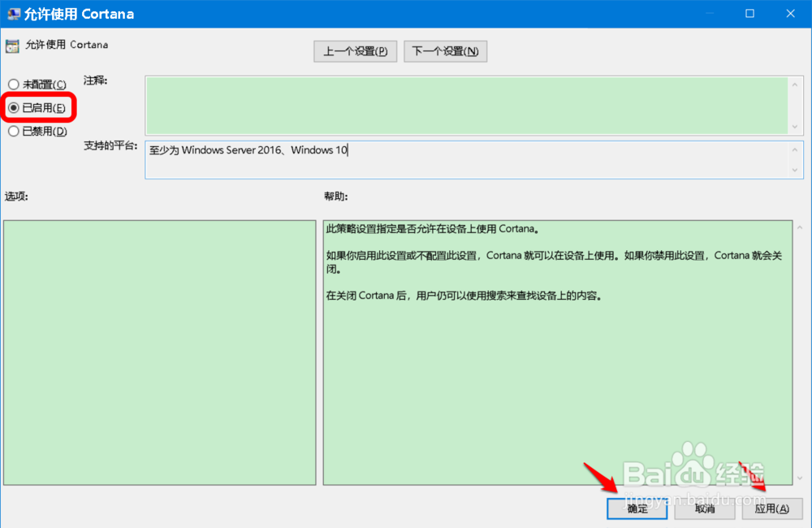The width and height of the screenshot is (812, 528).
Task: Click the help text starting 在关闭 Cortana 后
Action: coord(464,296)
